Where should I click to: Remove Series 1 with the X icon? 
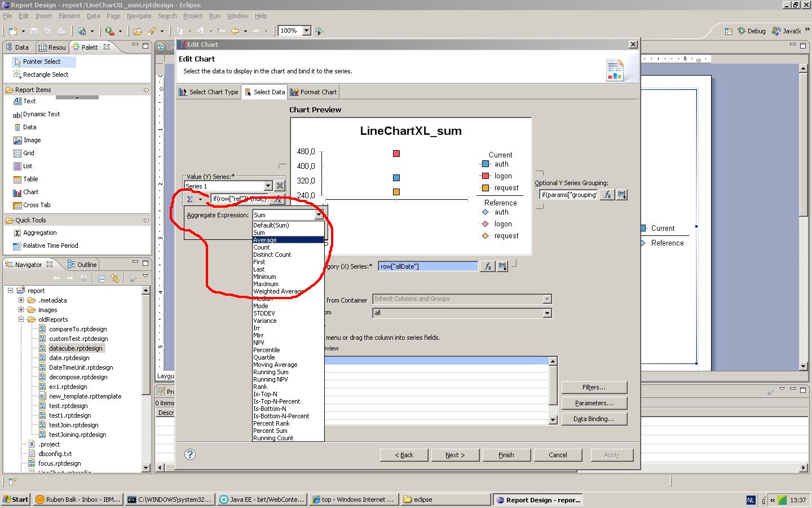tap(280, 186)
